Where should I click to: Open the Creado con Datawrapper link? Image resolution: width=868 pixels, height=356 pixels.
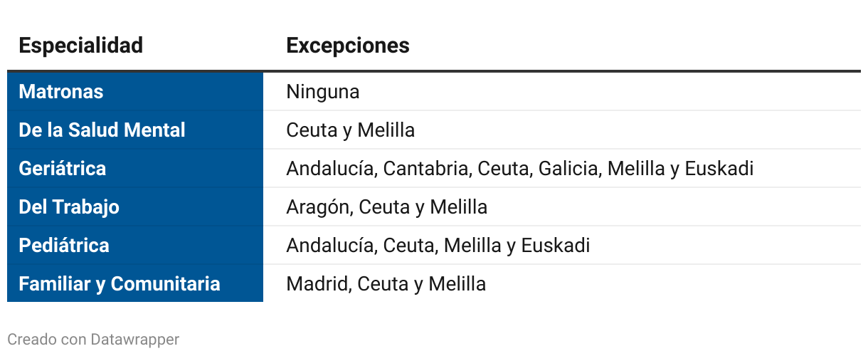[x=93, y=340]
